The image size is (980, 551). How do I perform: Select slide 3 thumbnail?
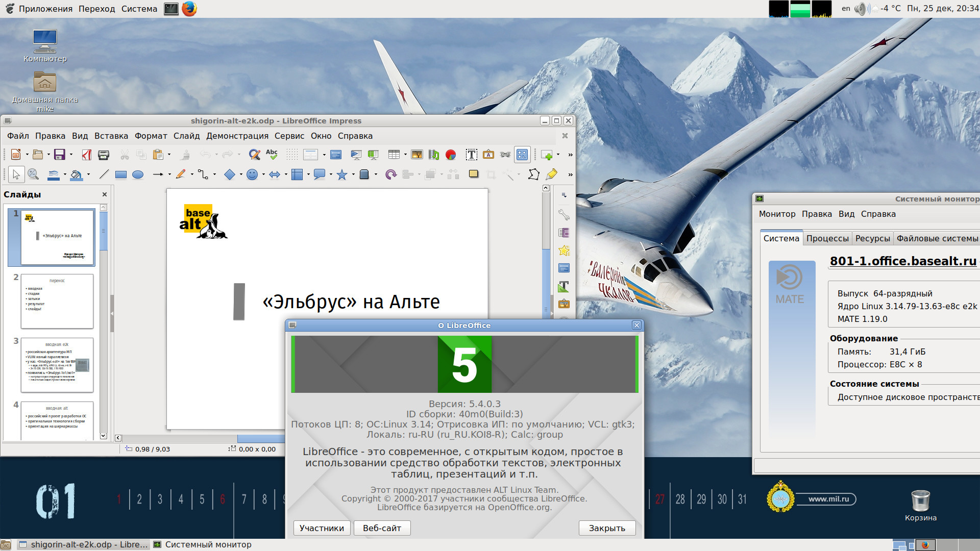tap(57, 364)
